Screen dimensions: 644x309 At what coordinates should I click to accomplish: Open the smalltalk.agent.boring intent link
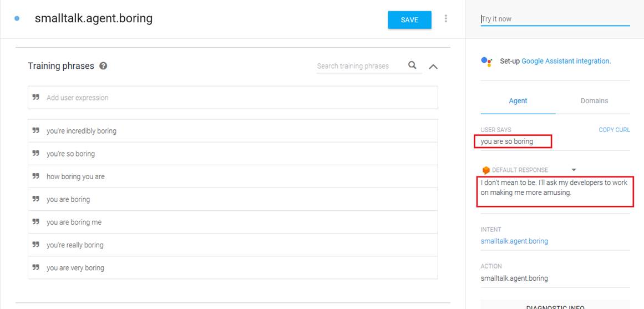tap(514, 241)
